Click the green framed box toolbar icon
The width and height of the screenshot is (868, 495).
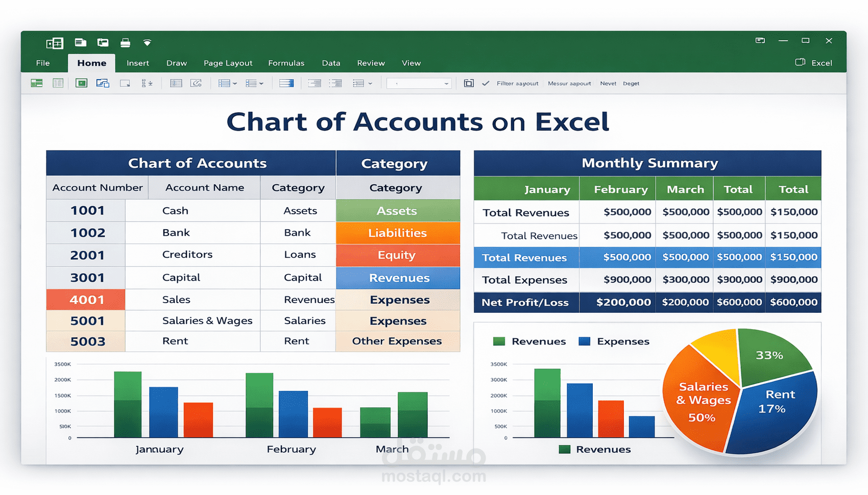[x=81, y=83]
